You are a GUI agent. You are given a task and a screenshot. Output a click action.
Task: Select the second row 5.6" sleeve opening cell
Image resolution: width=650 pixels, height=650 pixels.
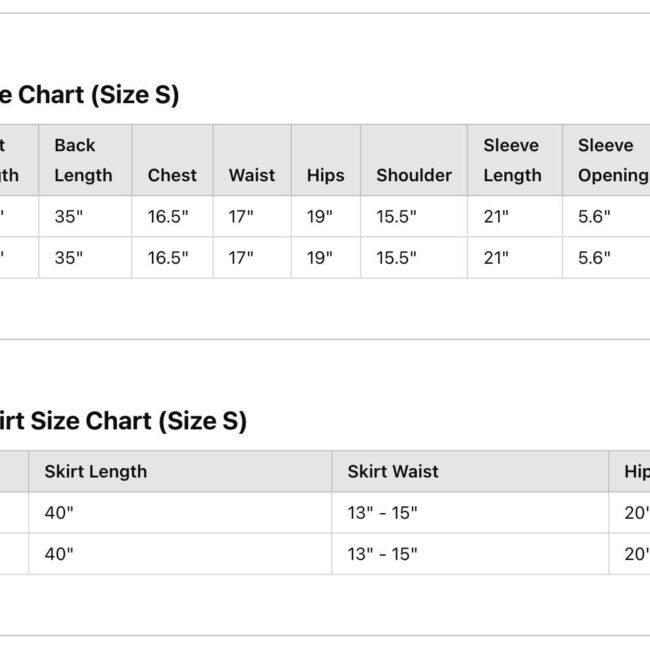[x=606, y=258]
